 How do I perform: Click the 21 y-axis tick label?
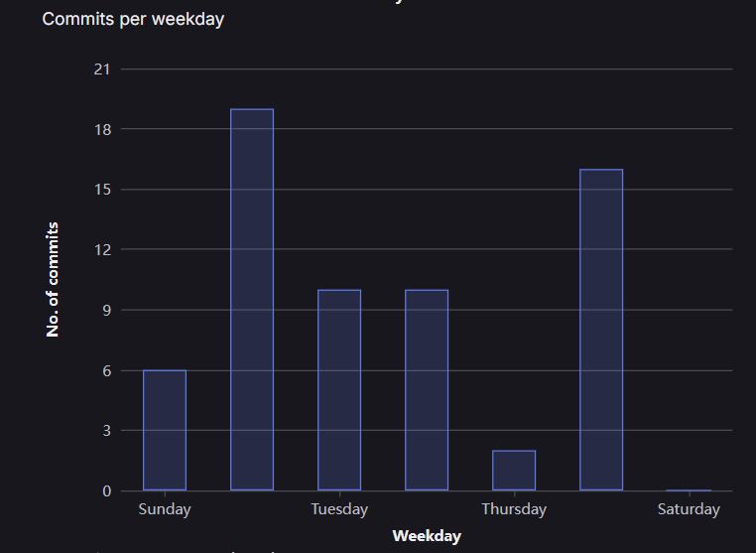coord(102,69)
